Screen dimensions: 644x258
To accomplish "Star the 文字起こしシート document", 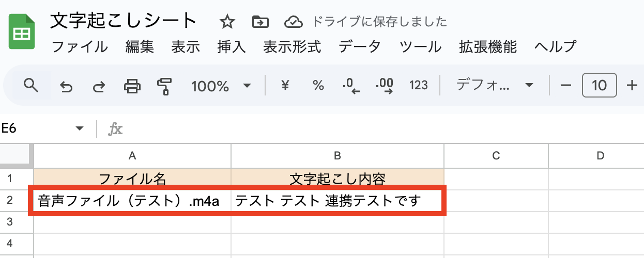I will pos(227,22).
